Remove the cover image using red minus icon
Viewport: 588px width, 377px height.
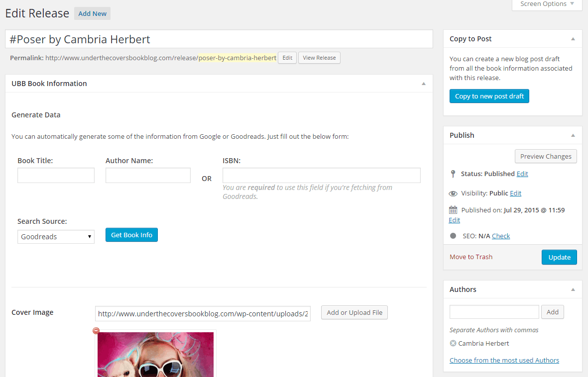click(x=96, y=331)
